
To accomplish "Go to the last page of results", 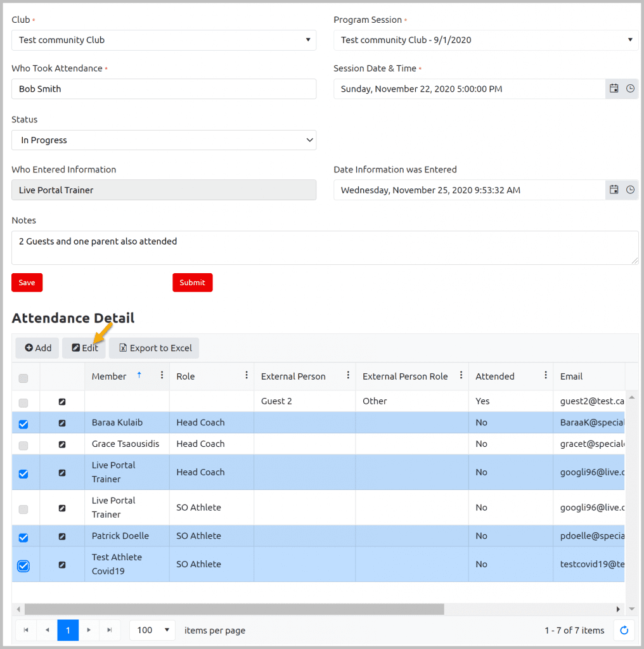I will (x=110, y=630).
